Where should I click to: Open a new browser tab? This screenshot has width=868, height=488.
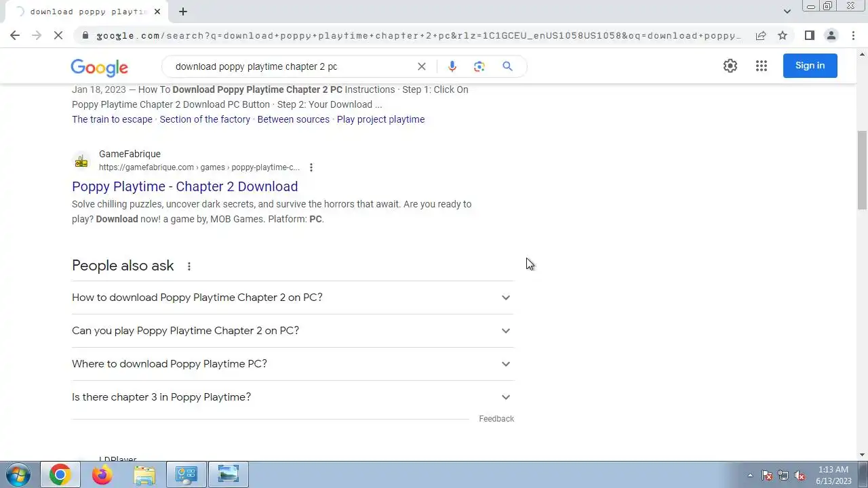[183, 12]
